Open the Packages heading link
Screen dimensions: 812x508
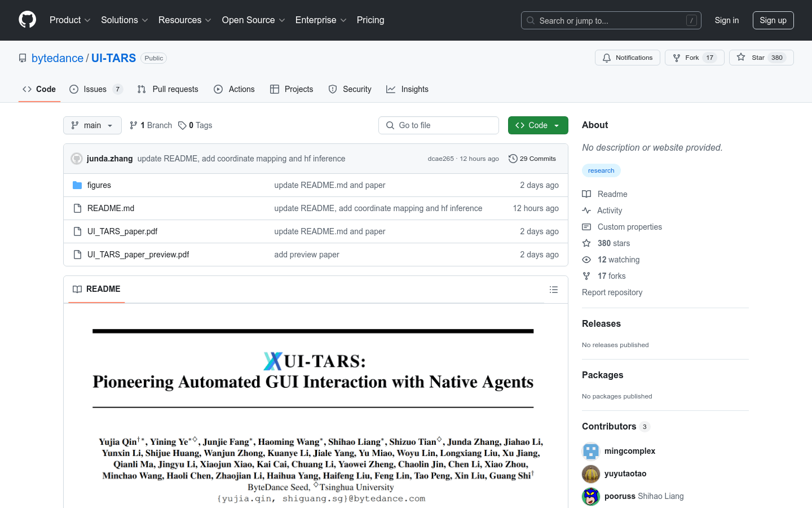coord(602,375)
